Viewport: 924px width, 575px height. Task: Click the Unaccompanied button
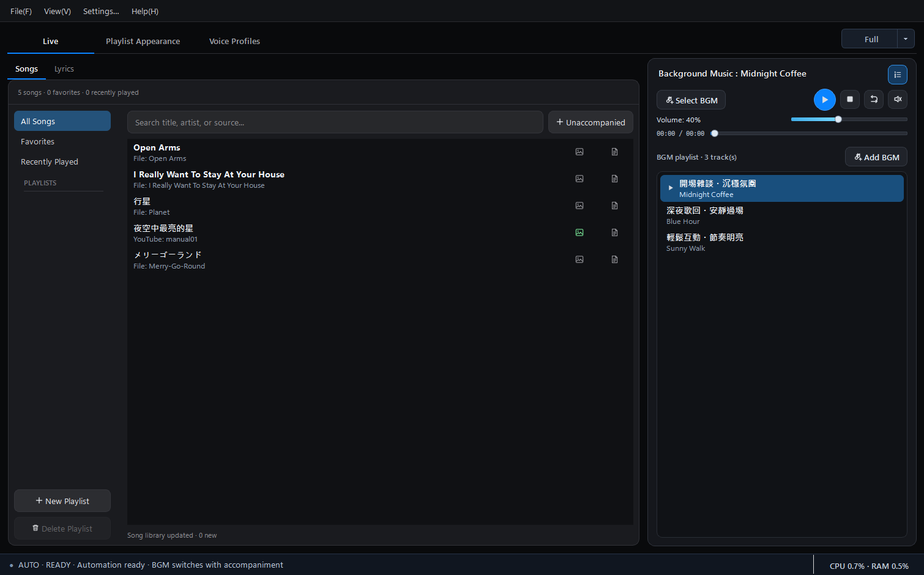point(591,122)
